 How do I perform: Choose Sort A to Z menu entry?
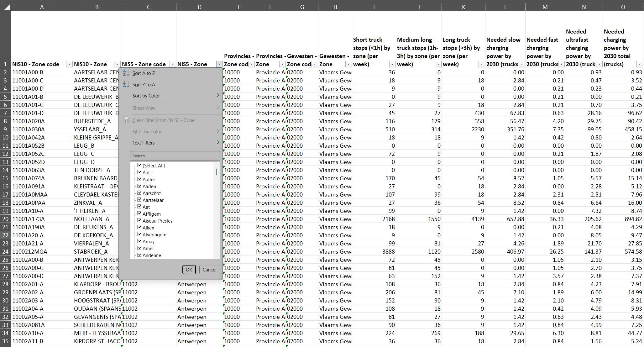[144, 73]
